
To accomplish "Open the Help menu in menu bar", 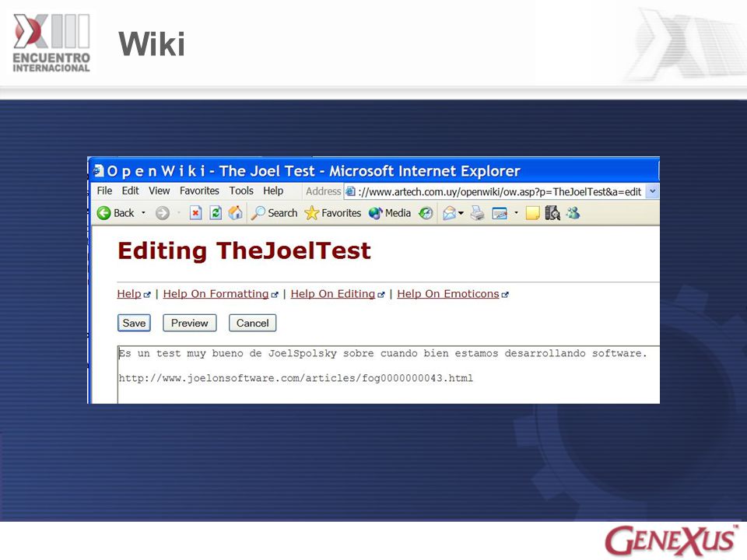I will tap(273, 191).
